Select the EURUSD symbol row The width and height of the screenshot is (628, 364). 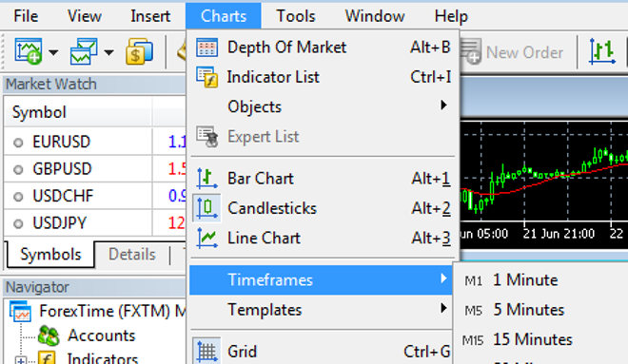click(x=95, y=142)
